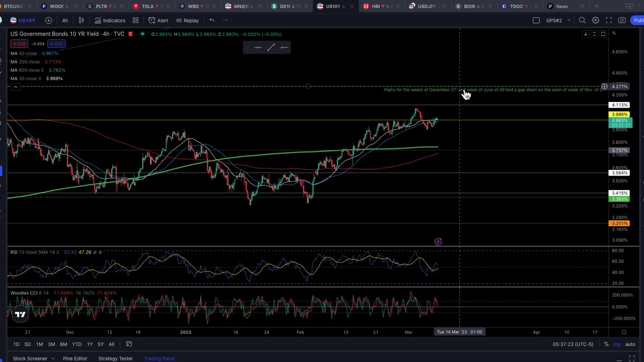Open the compare or add symbol plus icon
Screen dimensions: 644x362
pyautogui.click(x=49, y=20)
